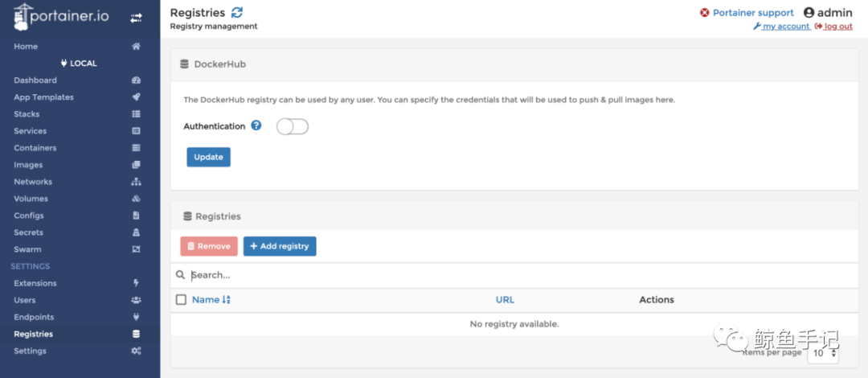Click the Dashboard tachometer icon in sidebar
Viewport: 868px width, 378px height.
(x=136, y=80)
